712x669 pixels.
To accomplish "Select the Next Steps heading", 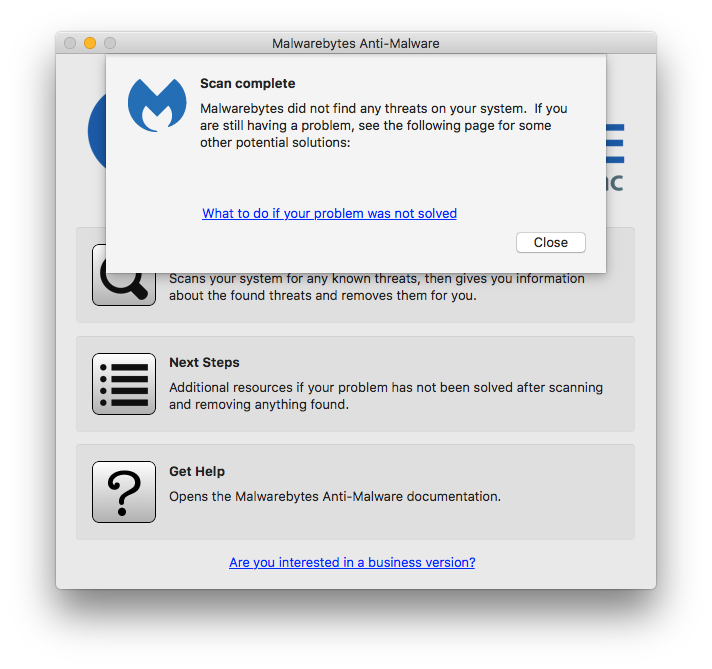I will coord(204,362).
